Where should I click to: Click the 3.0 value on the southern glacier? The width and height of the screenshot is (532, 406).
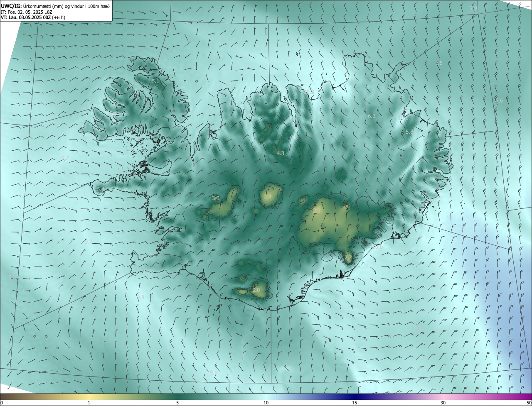pos(256,290)
